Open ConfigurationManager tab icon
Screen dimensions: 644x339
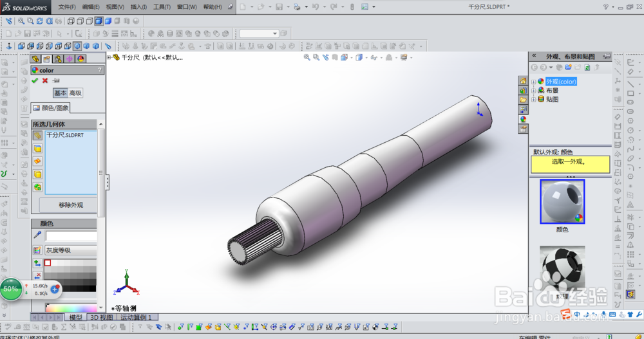[58, 59]
